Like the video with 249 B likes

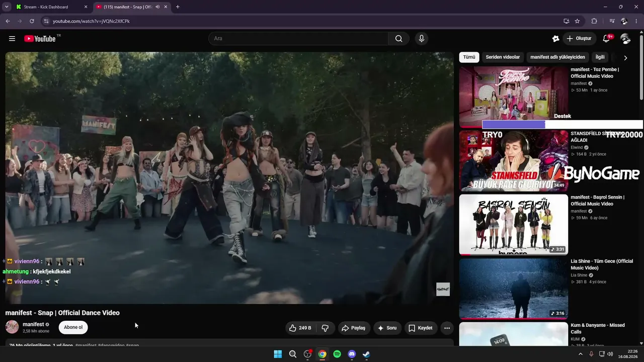(300, 328)
